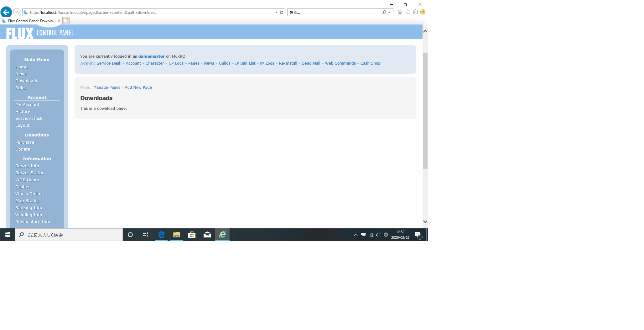Show hidden system tray icons
This screenshot has width=644, height=330.
click(x=356, y=235)
